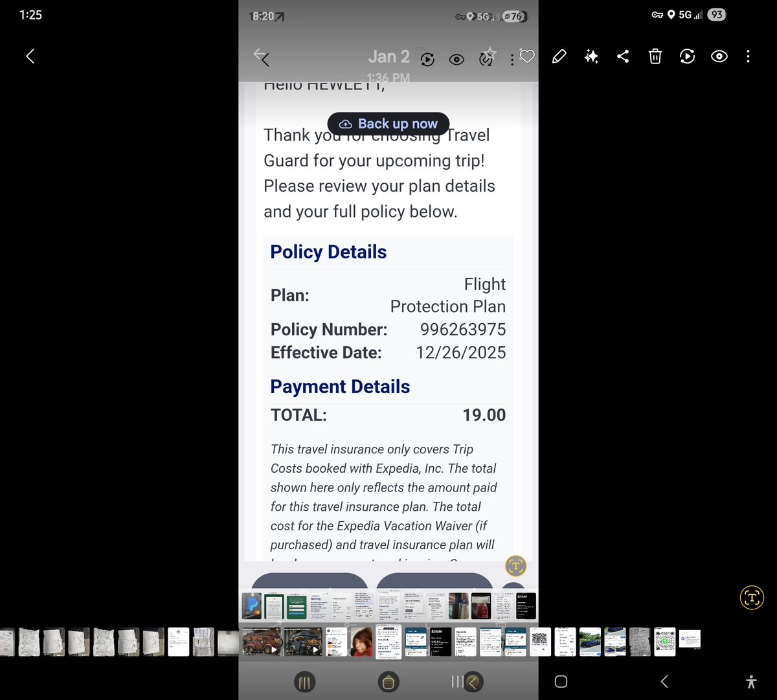Favorite this photo with the heart icon
777x700 pixels.
click(527, 56)
